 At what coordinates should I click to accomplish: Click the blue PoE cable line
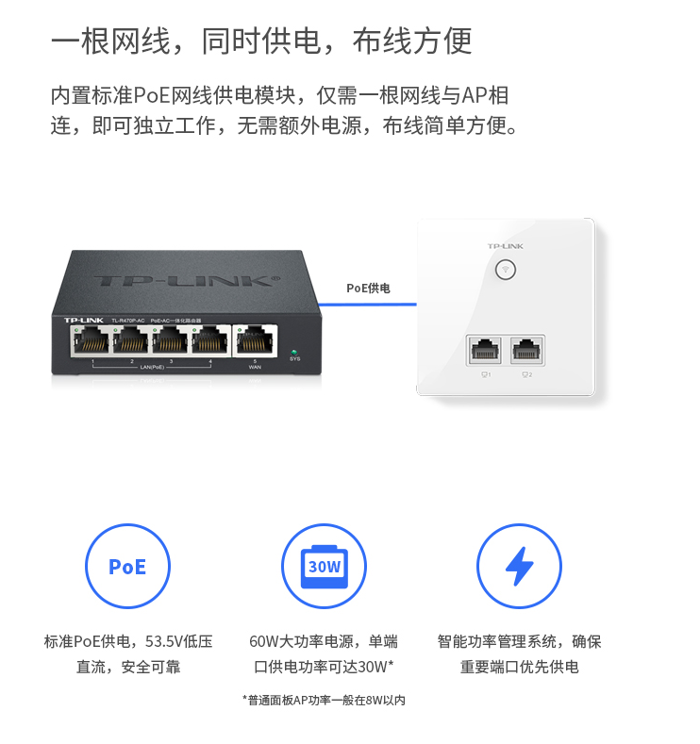(367, 305)
